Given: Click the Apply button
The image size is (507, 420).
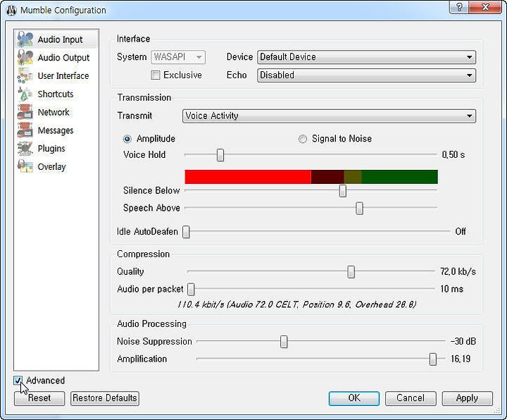Looking at the screenshot, I should tap(468, 398).
